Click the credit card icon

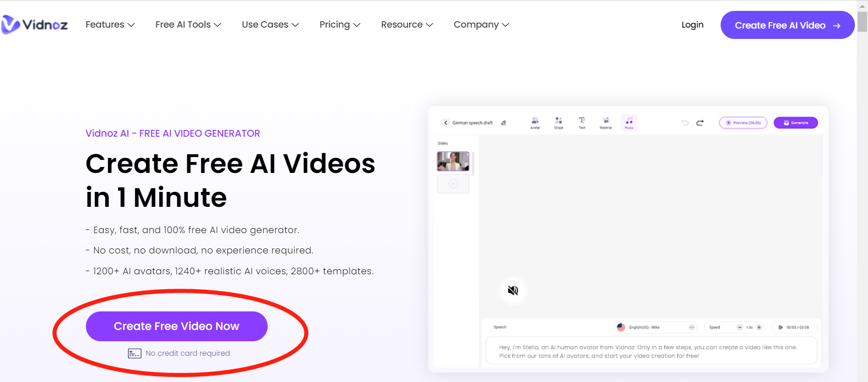tap(134, 353)
